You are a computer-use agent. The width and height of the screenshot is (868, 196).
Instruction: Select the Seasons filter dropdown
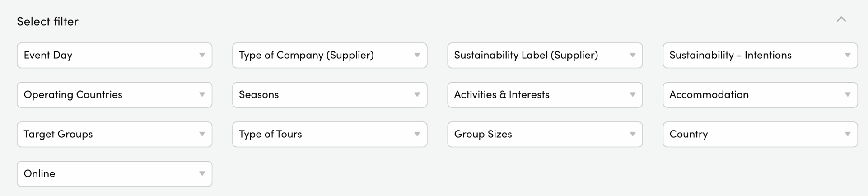330,95
